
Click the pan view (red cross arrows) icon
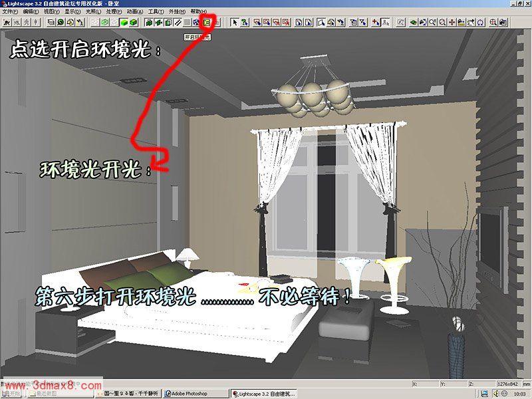pos(452,22)
